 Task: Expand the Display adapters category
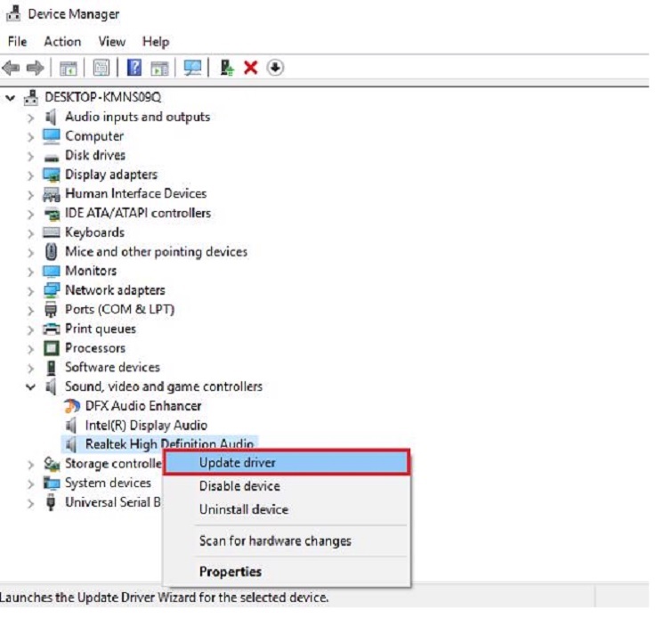pyautogui.click(x=30, y=175)
